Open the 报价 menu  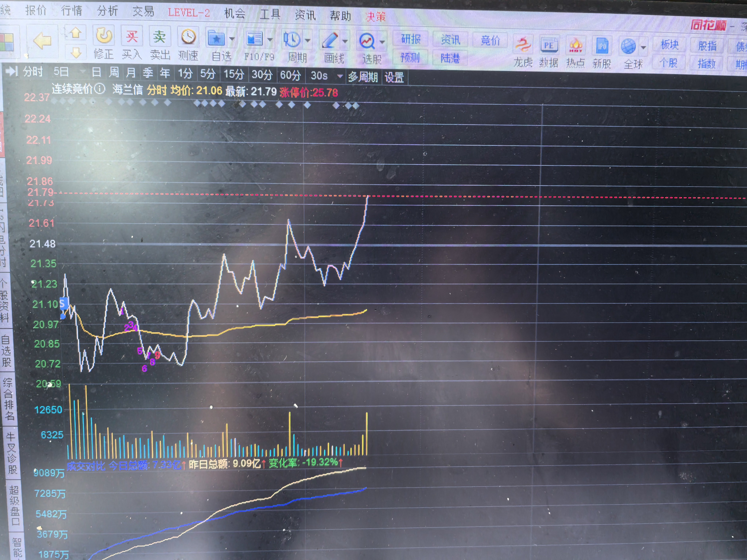click(36, 10)
